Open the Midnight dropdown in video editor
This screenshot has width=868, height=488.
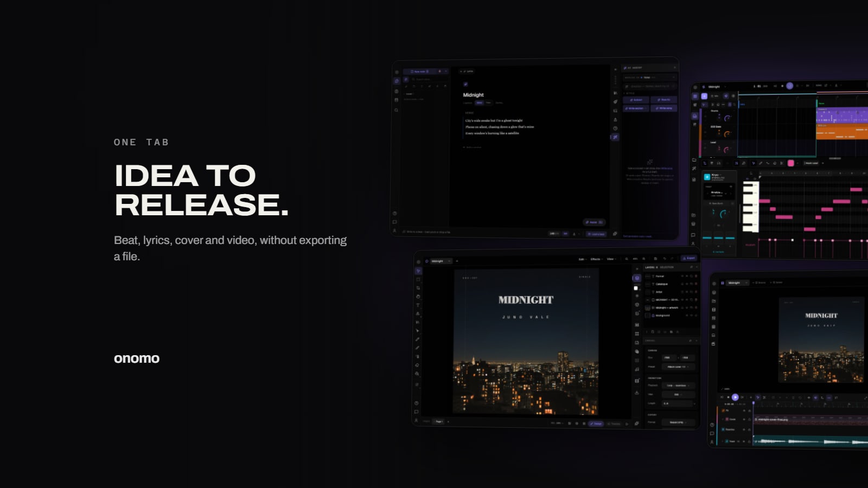pyautogui.click(x=737, y=282)
